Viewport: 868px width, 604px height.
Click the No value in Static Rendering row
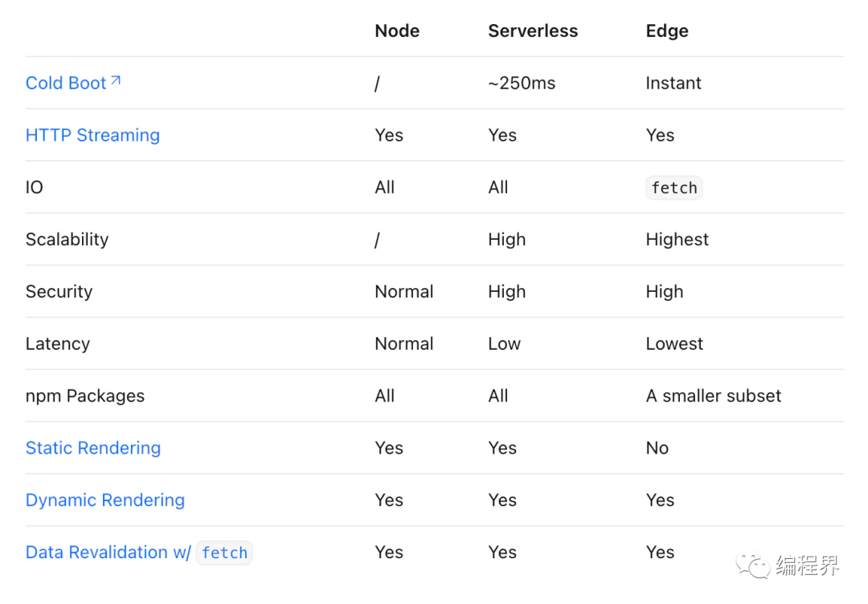click(x=657, y=448)
